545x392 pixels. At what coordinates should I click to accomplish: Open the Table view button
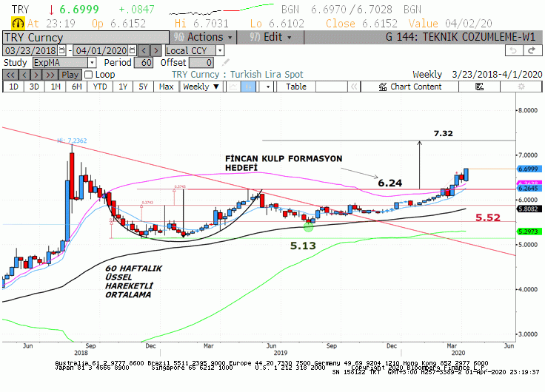point(296,87)
